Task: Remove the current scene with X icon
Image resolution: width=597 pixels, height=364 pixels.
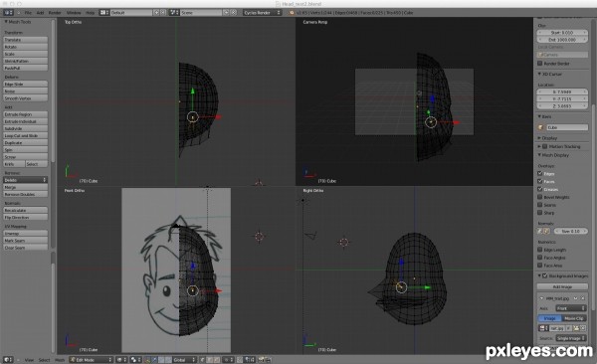Action: coord(234,13)
